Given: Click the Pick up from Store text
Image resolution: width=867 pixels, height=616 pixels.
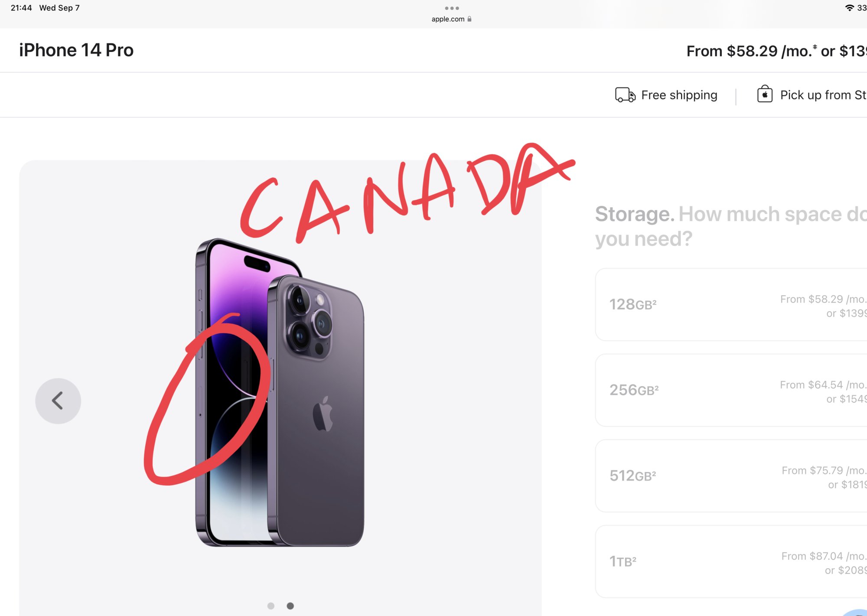Looking at the screenshot, I should [823, 95].
